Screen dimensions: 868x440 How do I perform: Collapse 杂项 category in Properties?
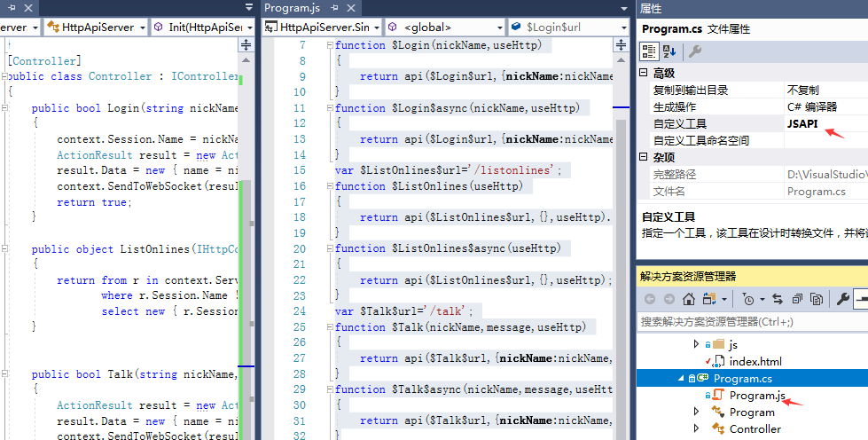[644, 157]
